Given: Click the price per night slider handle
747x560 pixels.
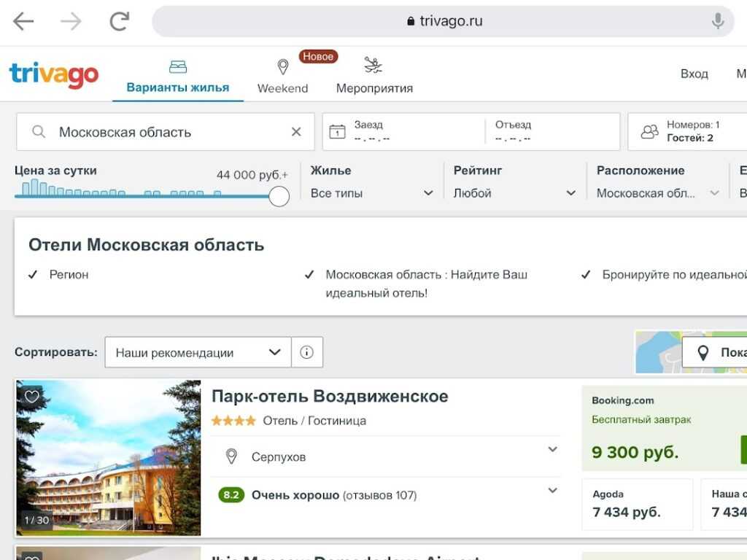Looking at the screenshot, I should [x=279, y=196].
